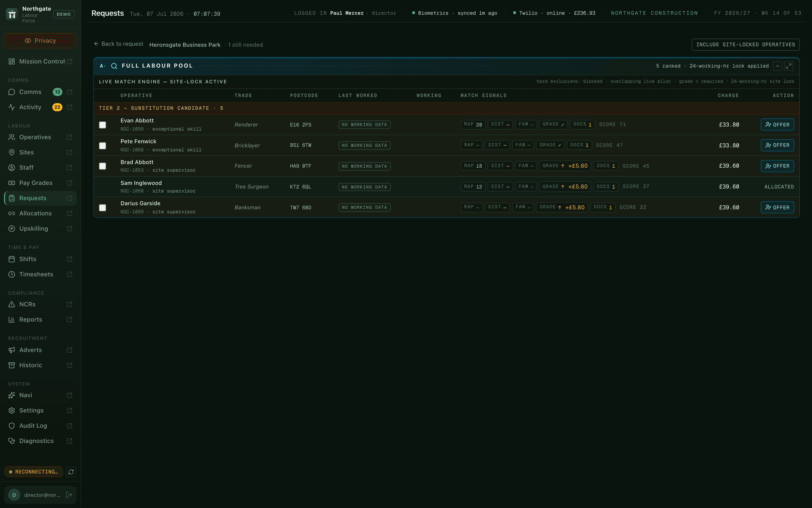
Task: Open Timesheets page
Action: 36,274
